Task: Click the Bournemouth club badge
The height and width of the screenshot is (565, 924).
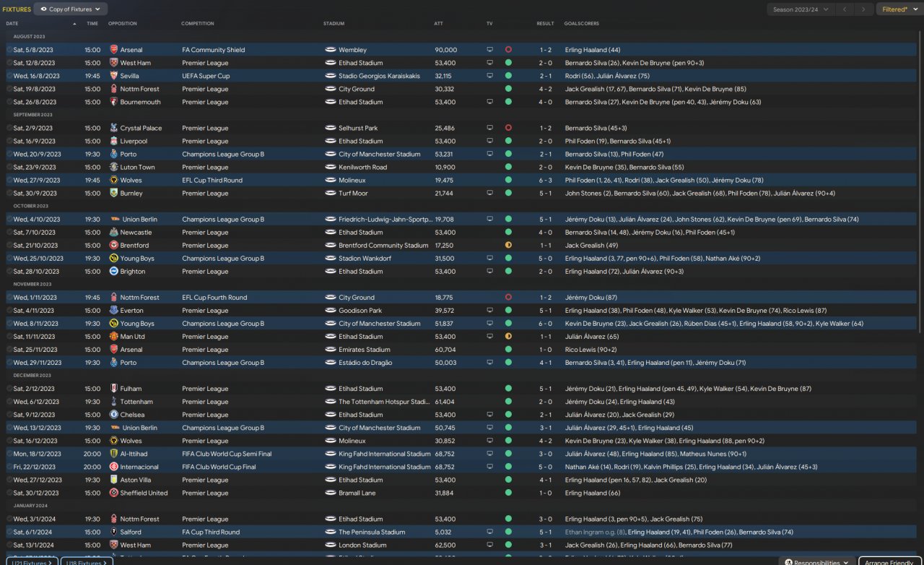Action: click(114, 102)
